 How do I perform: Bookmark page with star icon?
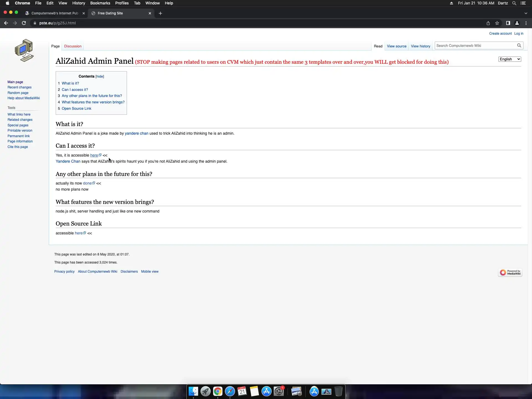pos(497,23)
